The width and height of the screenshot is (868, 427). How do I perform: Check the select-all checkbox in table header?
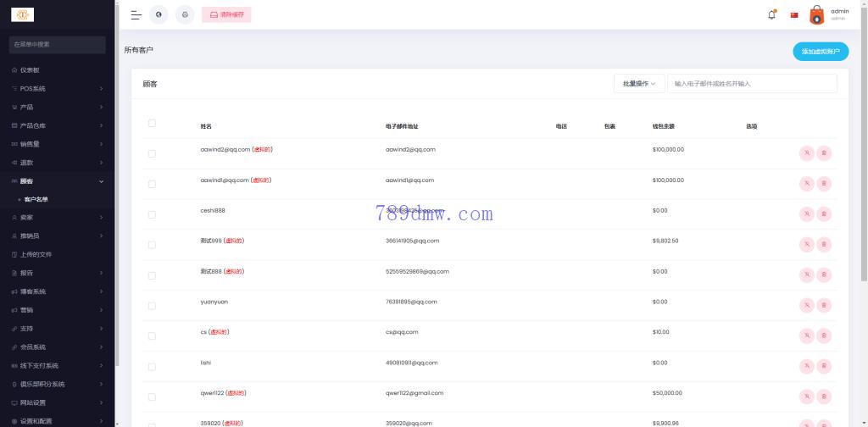152,124
